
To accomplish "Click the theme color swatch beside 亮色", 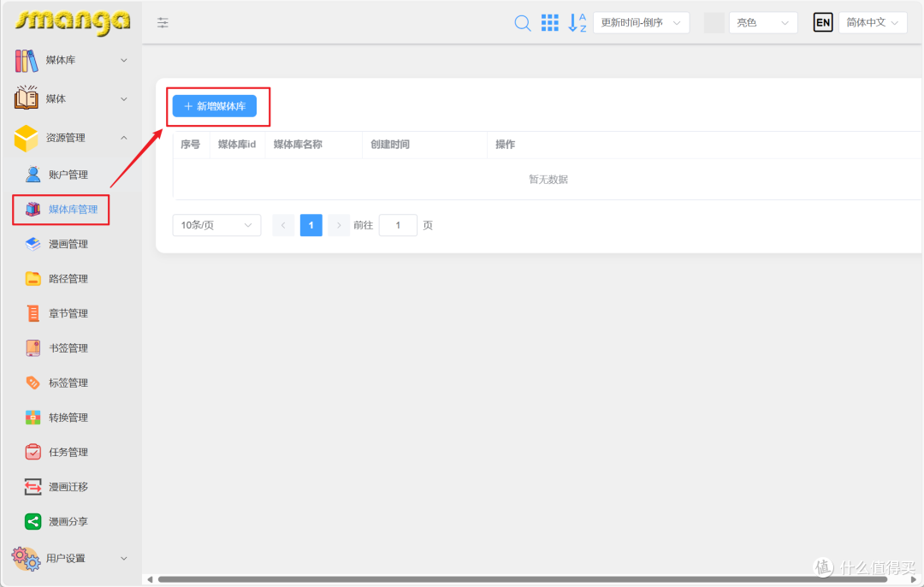I will (x=714, y=23).
